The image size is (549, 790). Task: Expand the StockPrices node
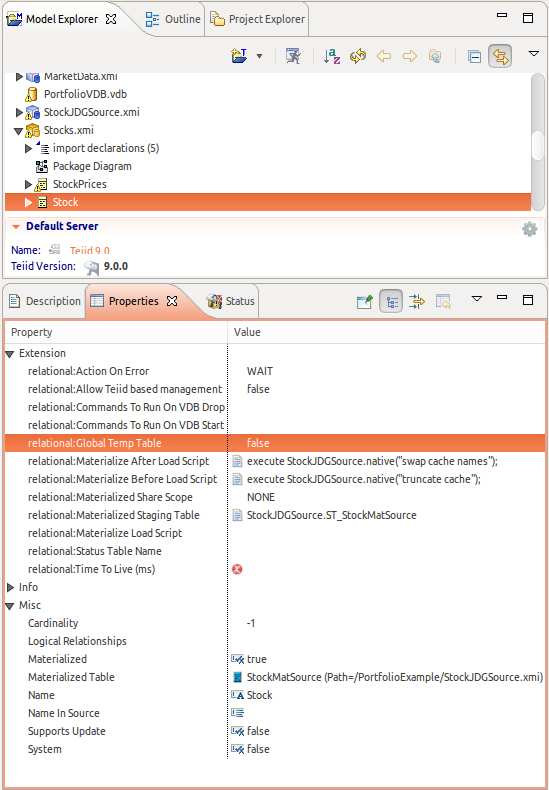tap(28, 184)
